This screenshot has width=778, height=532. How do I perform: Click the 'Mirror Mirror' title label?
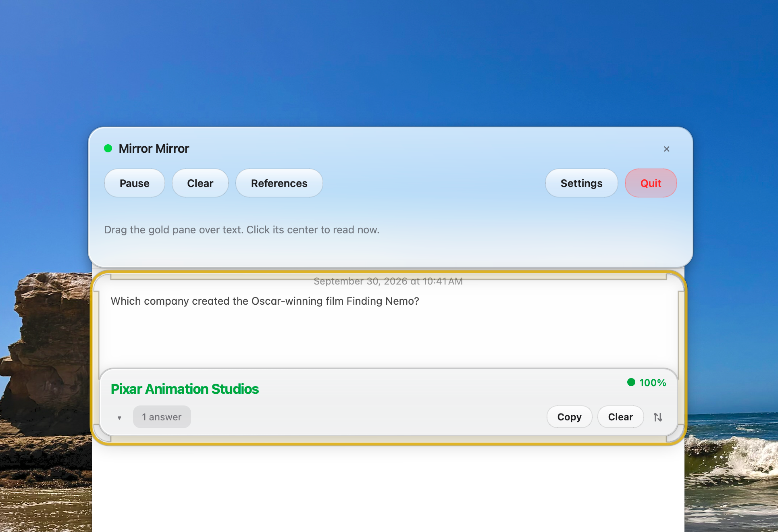(154, 149)
